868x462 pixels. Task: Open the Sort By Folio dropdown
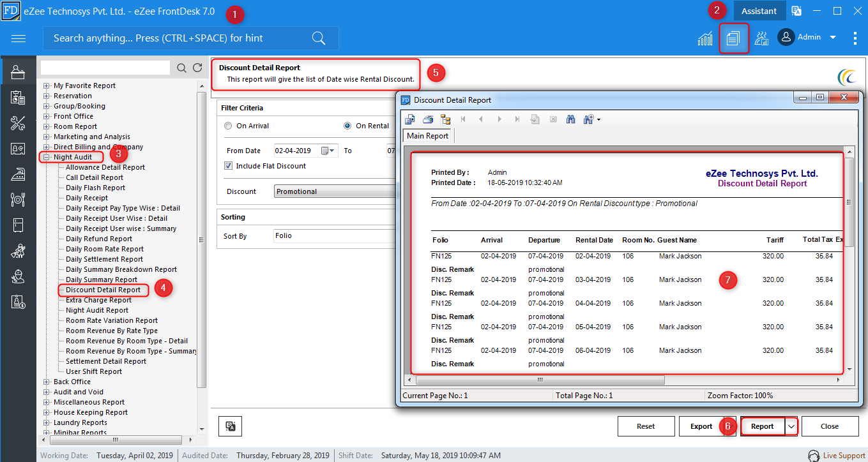(x=335, y=235)
